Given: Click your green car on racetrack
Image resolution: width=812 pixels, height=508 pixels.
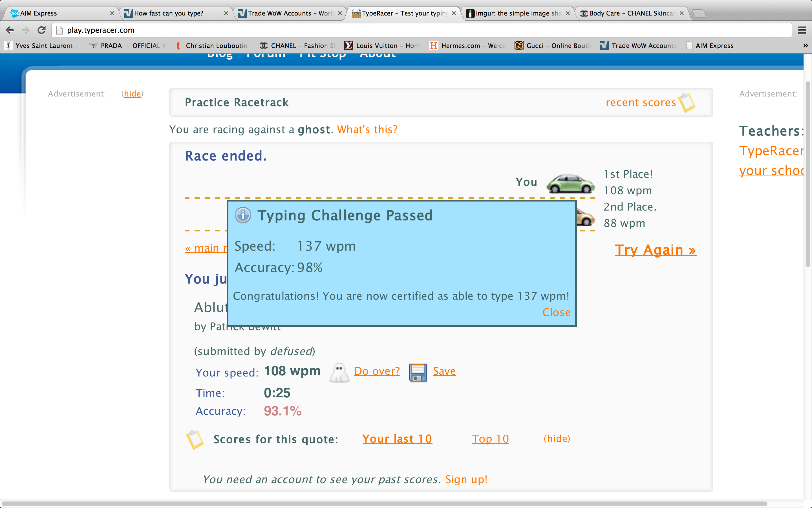Looking at the screenshot, I should tap(570, 183).
